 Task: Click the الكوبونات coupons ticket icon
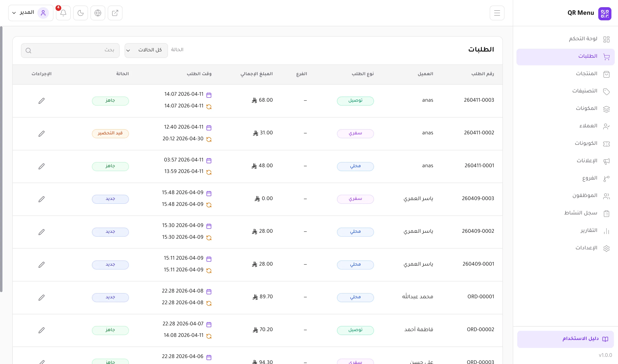(606, 144)
